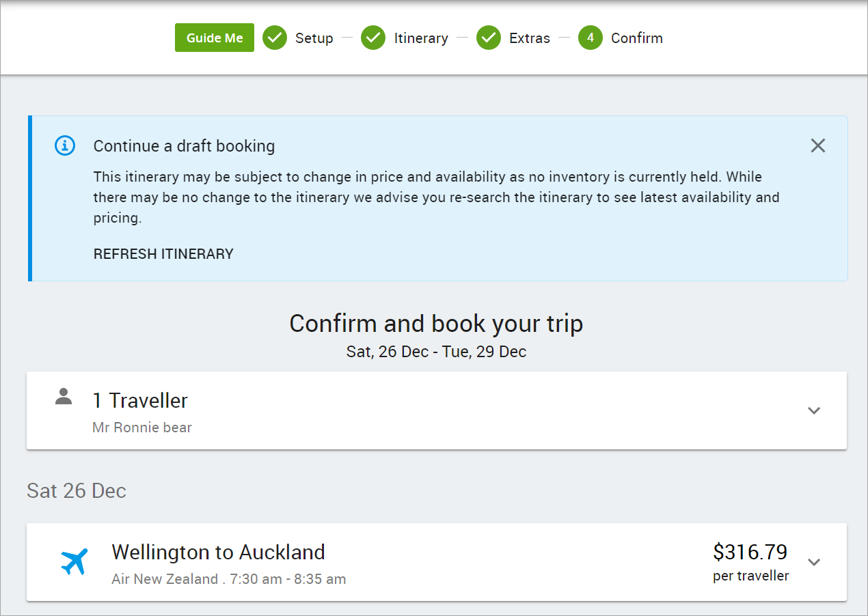The width and height of the screenshot is (868, 616).
Task: Click REFRESH ITINERARY link
Action: (x=163, y=254)
